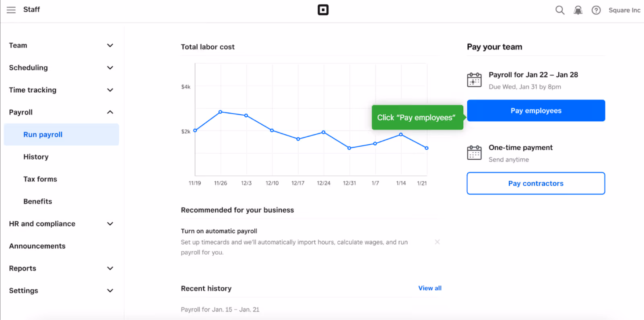Screen dimensions: 644x320
Task: Click the Scheduling sidebar label
Action: [x=28, y=68]
